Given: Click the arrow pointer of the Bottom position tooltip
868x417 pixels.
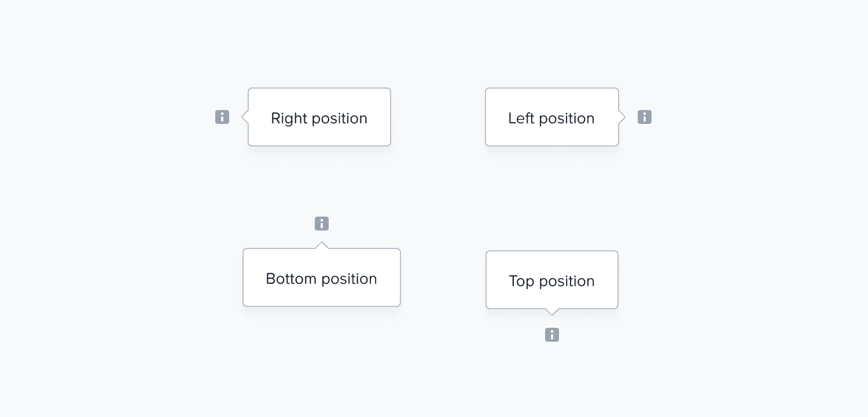Looking at the screenshot, I should (322, 246).
